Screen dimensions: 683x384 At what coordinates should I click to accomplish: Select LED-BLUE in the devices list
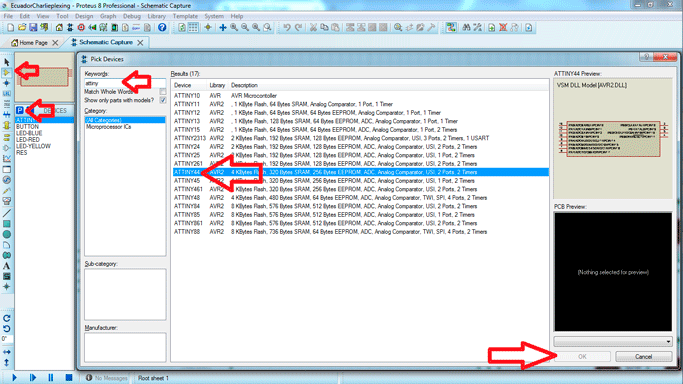coord(29,133)
